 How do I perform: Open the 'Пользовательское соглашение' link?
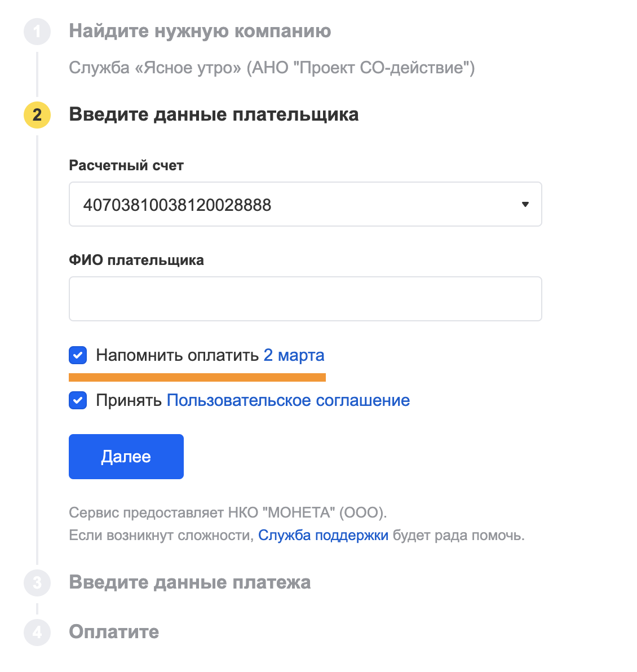tap(288, 400)
